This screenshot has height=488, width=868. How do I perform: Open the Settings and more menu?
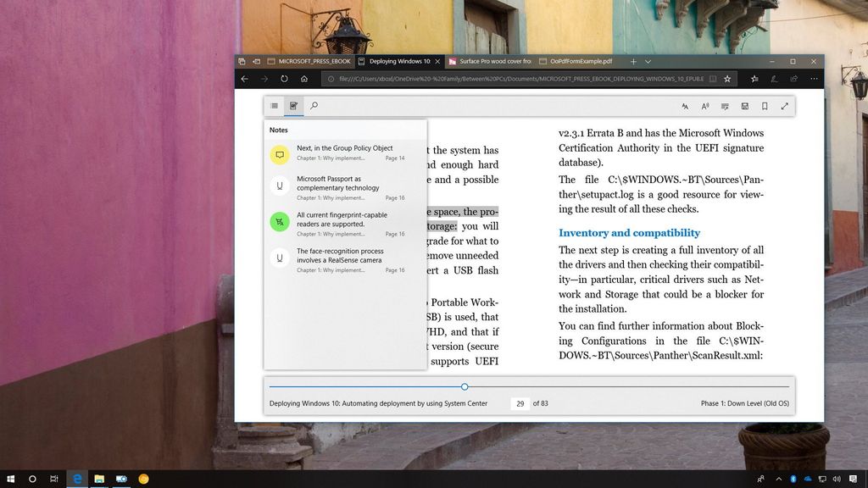coord(814,78)
